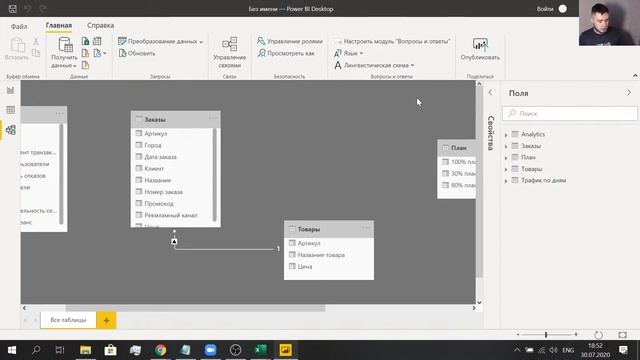Open Zoom from the taskbar
Screen dimensions: 640x360
pos(211,350)
